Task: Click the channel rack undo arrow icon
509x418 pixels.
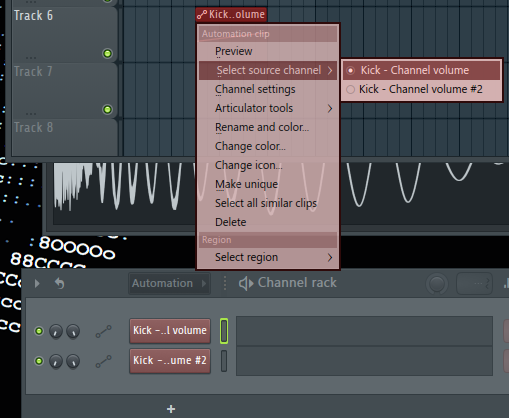Action: pos(60,283)
